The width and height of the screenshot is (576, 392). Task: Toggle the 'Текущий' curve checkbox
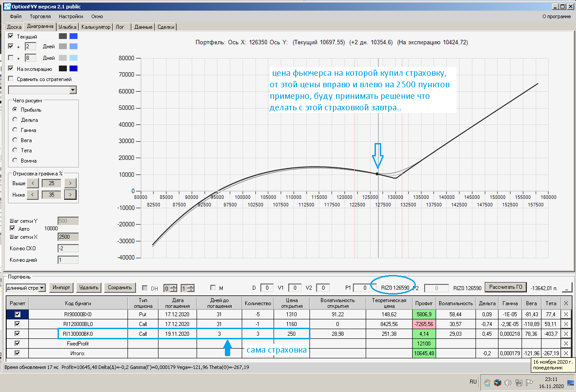[11, 36]
